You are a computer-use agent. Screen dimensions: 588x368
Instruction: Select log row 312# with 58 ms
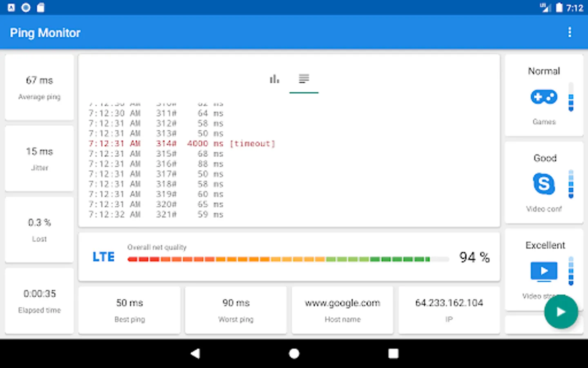pyautogui.click(x=156, y=123)
